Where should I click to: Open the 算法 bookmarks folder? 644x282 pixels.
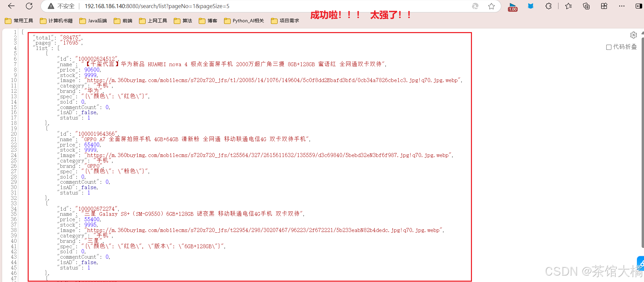click(183, 21)
